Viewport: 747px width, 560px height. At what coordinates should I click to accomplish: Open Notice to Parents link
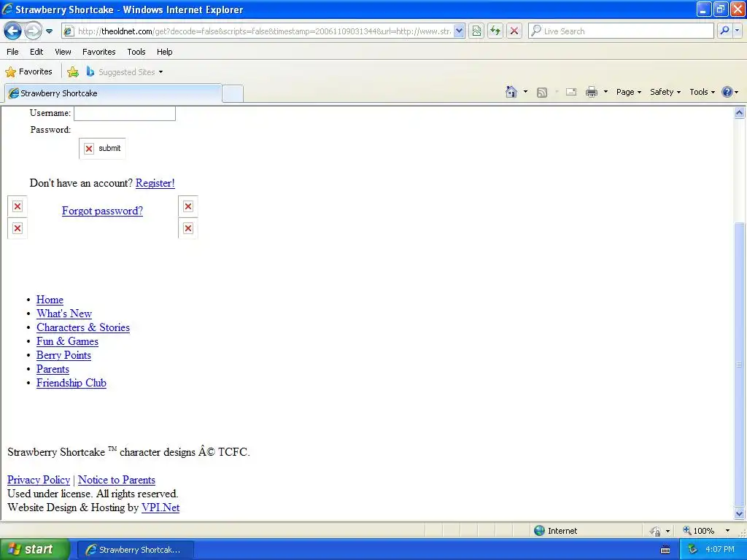tap(117, 480)
